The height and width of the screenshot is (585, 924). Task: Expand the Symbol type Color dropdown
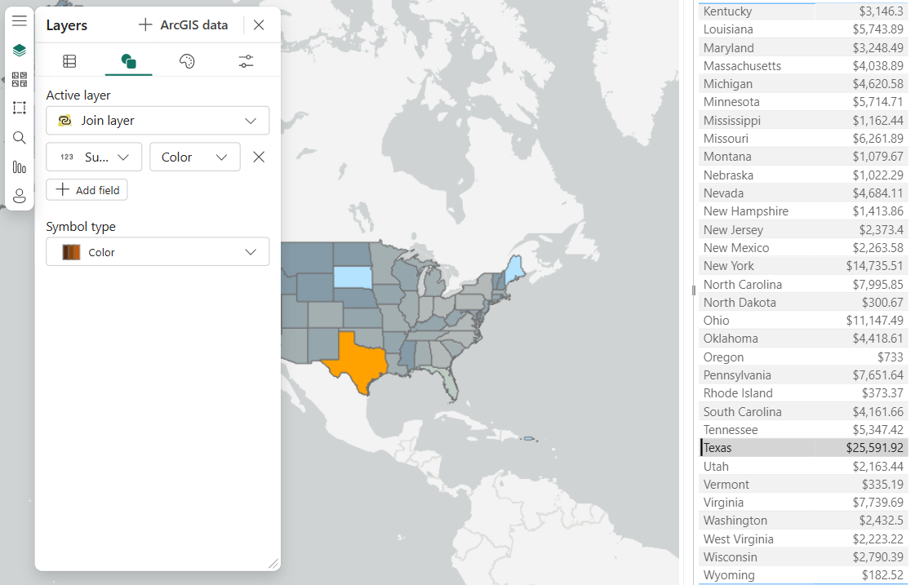tap(158, 251)
